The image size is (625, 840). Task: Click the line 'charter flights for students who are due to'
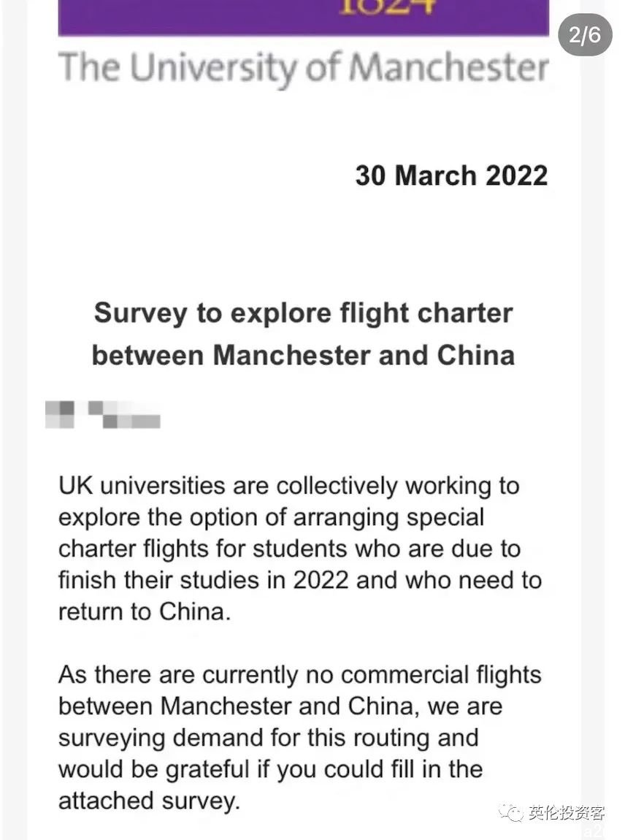(289, 549)
